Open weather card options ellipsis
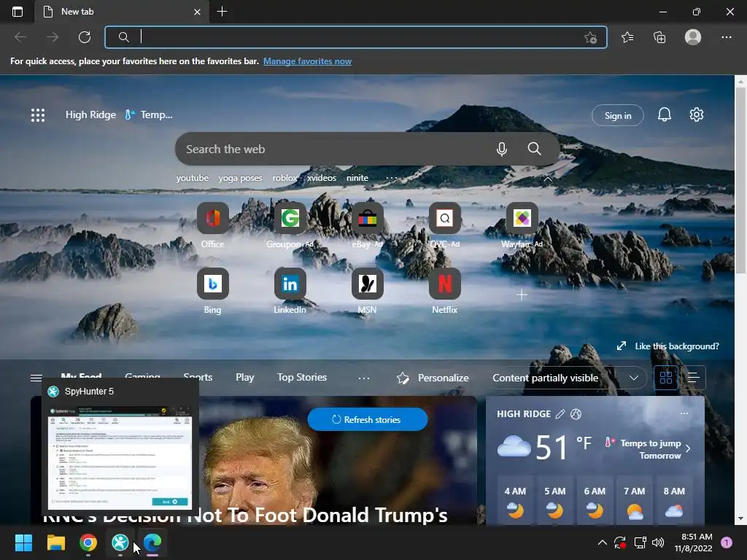The height and width of the screenshot is (560, 747). [x=684, y=413]
